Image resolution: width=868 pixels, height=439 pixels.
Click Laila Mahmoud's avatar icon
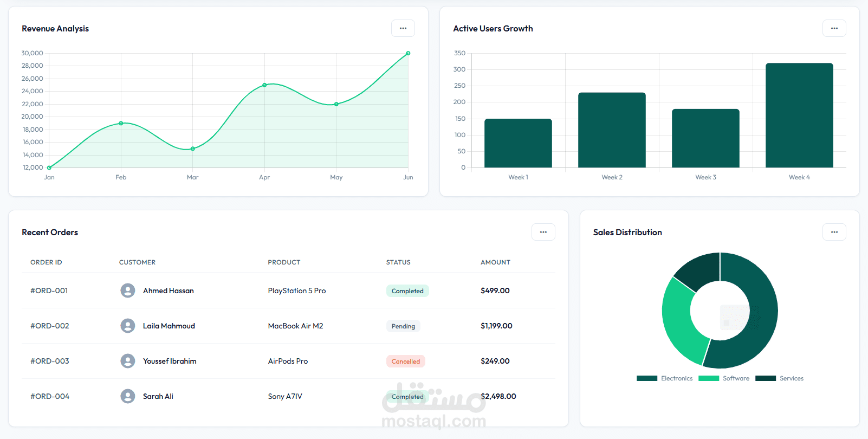128,326
